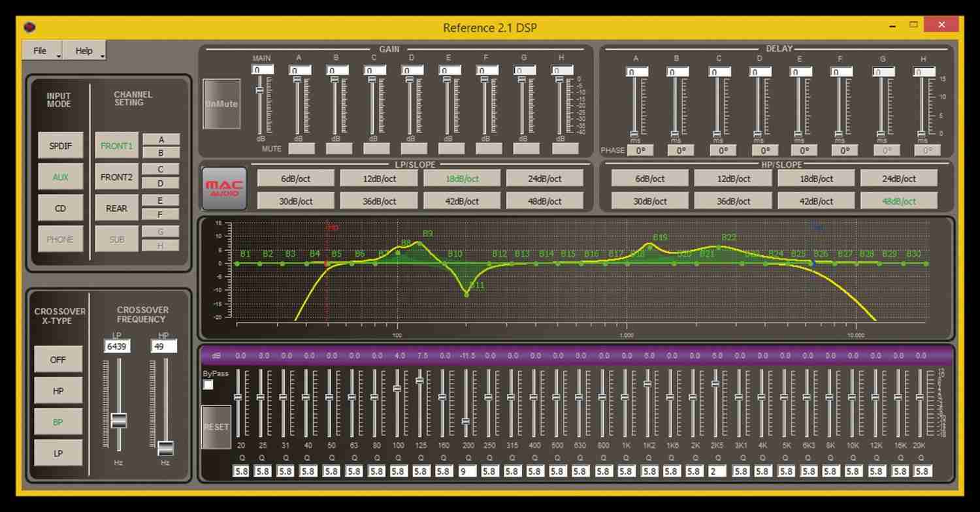Click the B22 node on the EQ graph
Image resolution: width=980 pixels, height=512 pixels.
tap(719, 248)
